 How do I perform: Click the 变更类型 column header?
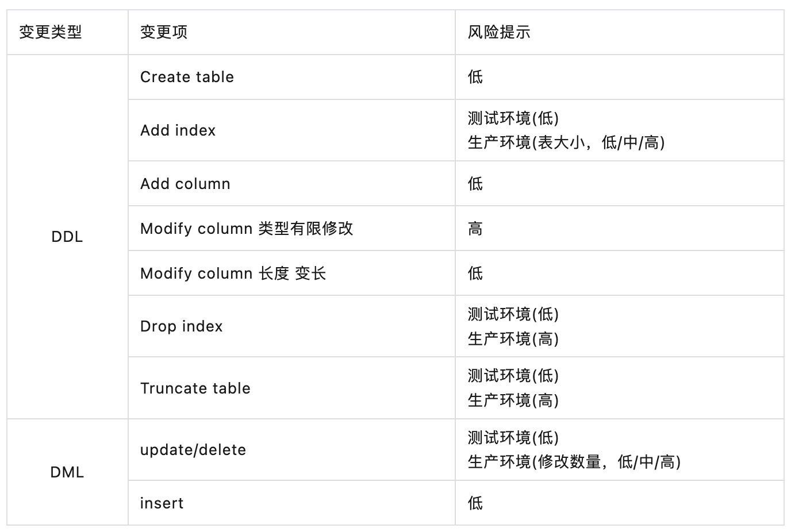click(51, 32)
